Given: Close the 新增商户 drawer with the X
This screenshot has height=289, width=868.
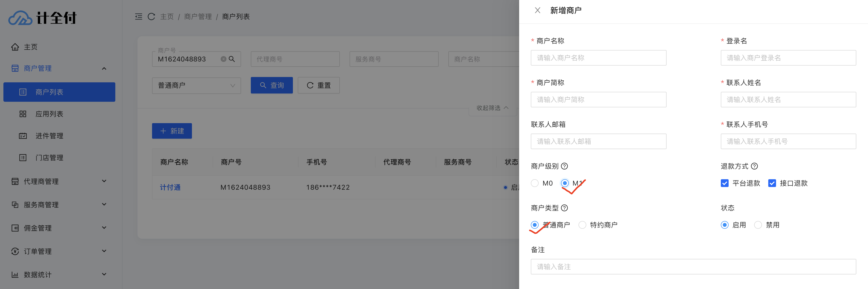Looking at the screenshot, I should pyautogui.click(x=537, y=10).
